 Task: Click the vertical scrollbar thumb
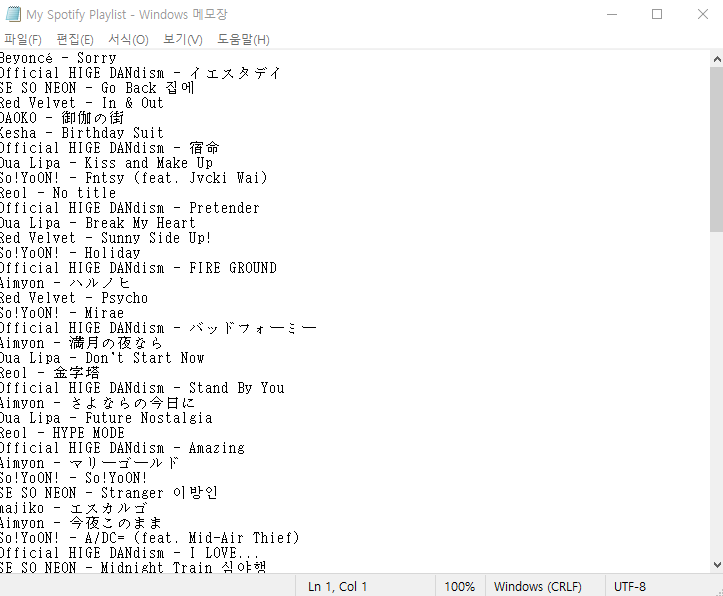click(717, 149)
